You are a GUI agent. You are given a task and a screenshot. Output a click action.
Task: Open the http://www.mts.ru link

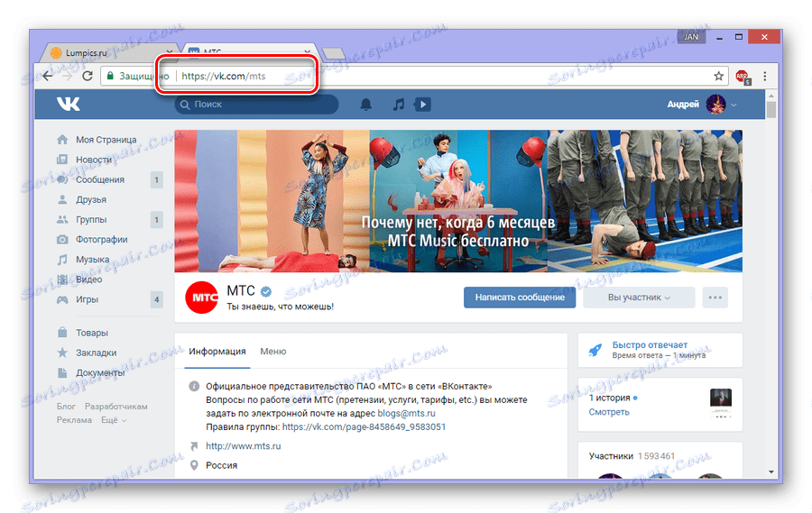coord(243,445)
